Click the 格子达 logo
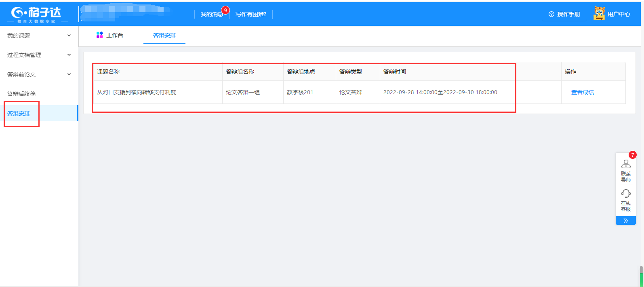The width and height of the screenshot is (644, 287). point(36,14)
